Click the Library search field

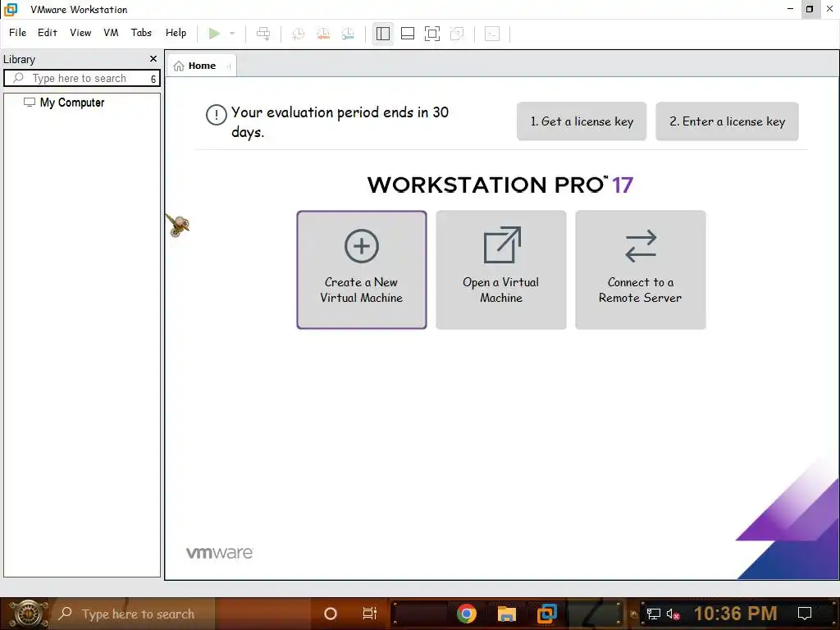(x=81, y=78)
